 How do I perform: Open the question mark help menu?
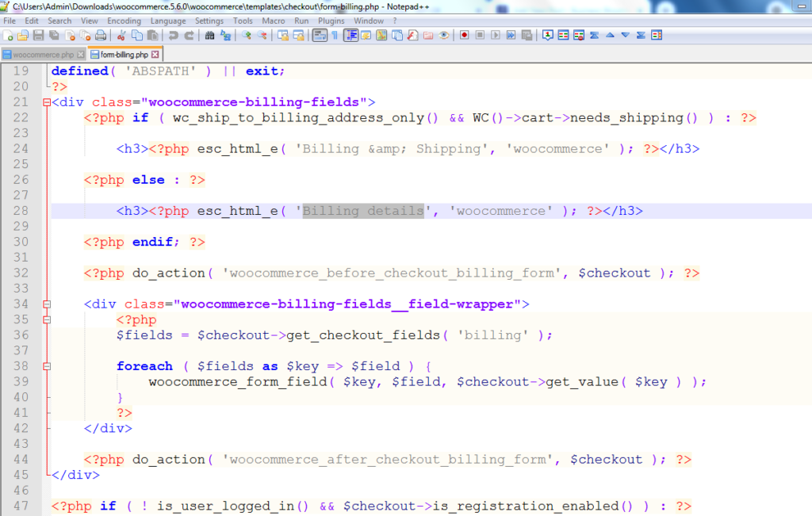point(395,21)
